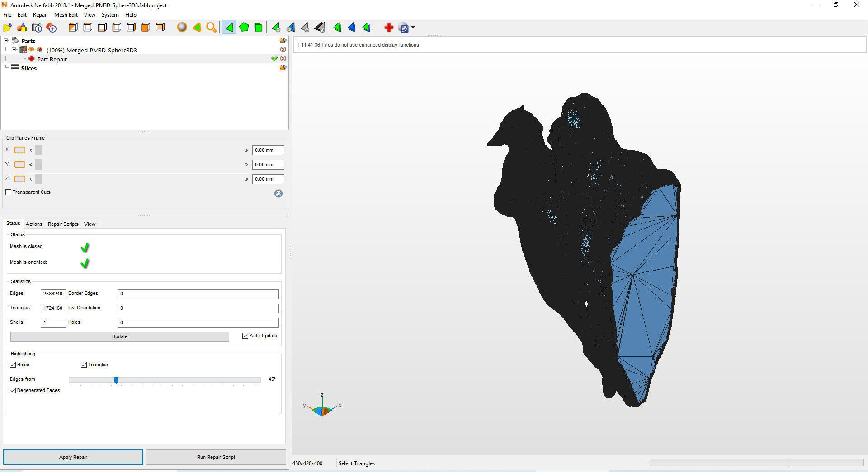Click the X clip plane value field

(268, 150)
